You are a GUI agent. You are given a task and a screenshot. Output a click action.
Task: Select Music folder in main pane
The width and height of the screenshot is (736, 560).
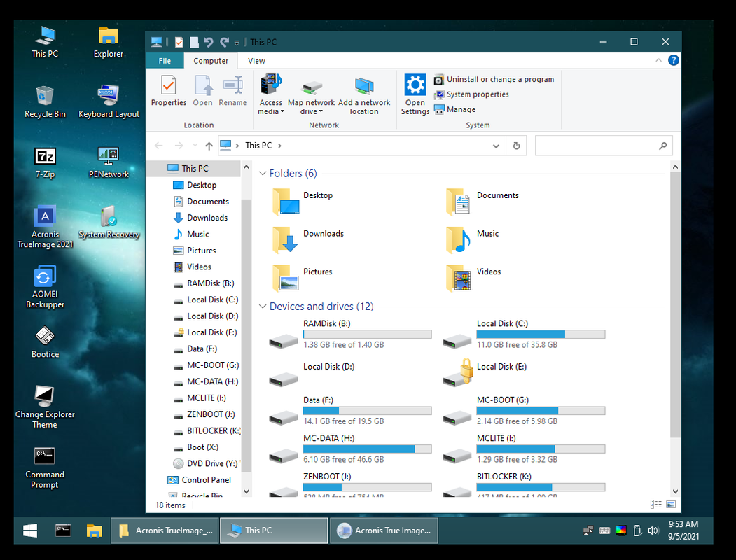pos(472,239)
